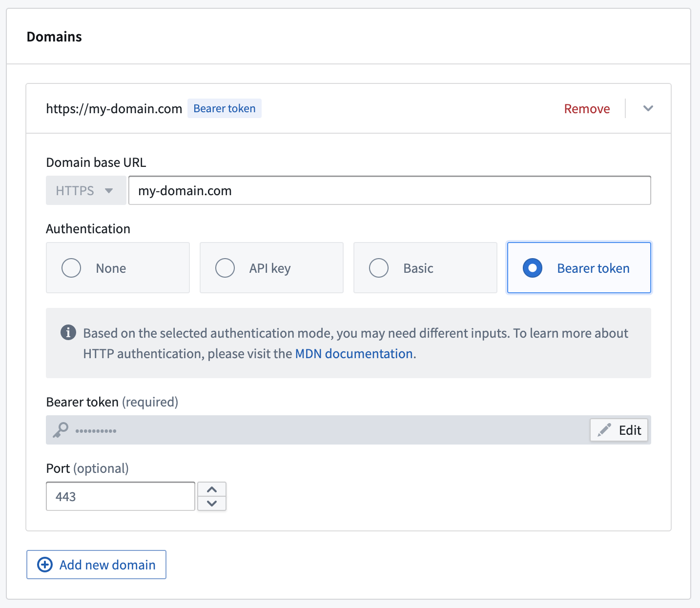Open the MDN documentation link

[354, 354]
